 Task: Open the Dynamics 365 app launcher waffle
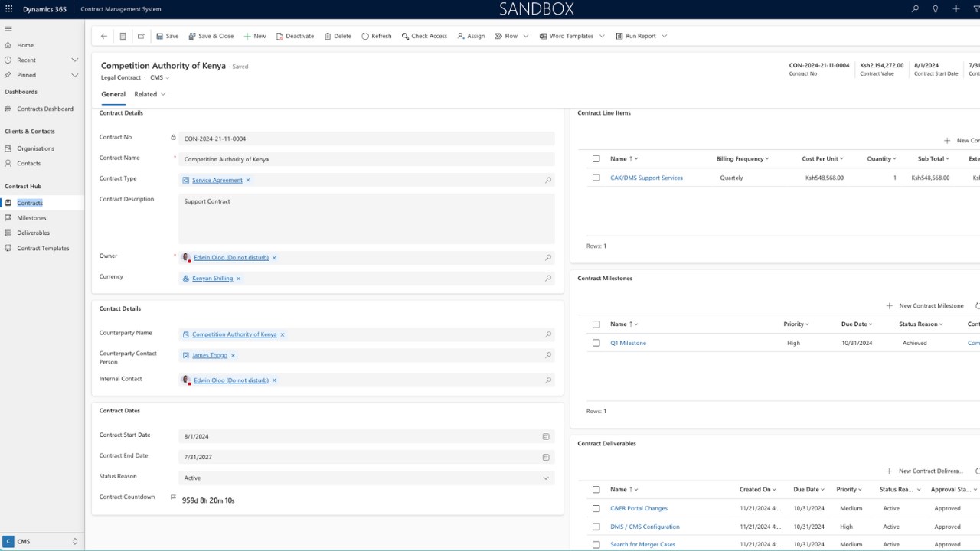(x=9, y=9)
